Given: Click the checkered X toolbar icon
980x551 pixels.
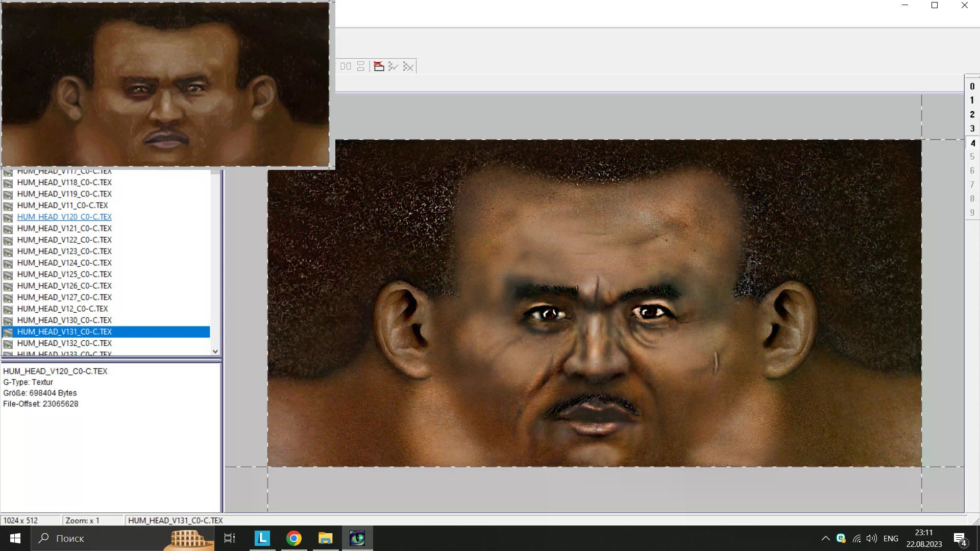Looking at the screenshot, I should click(x=408, y=66).
